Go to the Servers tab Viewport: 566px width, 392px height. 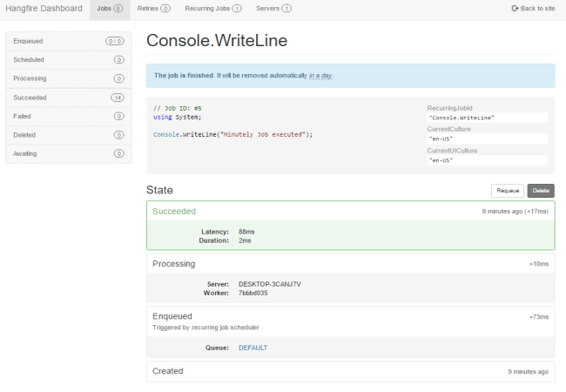273,8
